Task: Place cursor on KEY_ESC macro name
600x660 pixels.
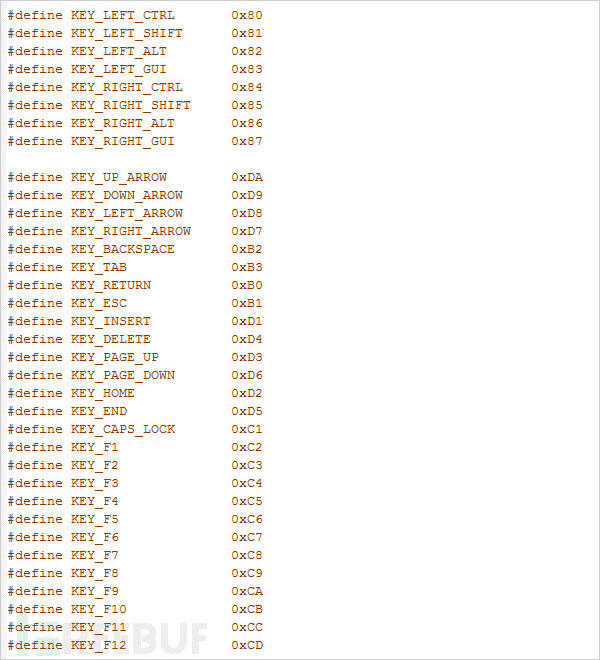Action: (x=99, y=303)
